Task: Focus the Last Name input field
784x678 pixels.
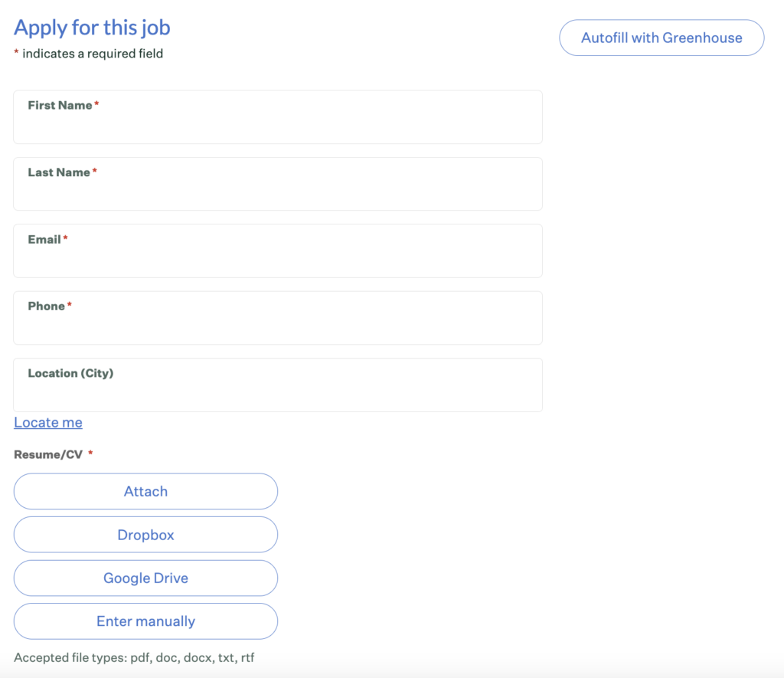Action: (278, 184)
